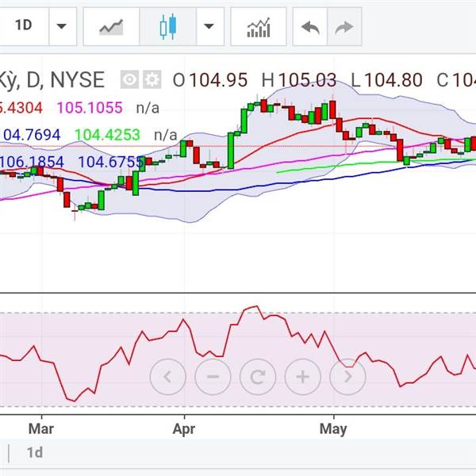This screenshot has width=476, height=476.
Task: Click the Mar time axis label
Action: [41, 429]
